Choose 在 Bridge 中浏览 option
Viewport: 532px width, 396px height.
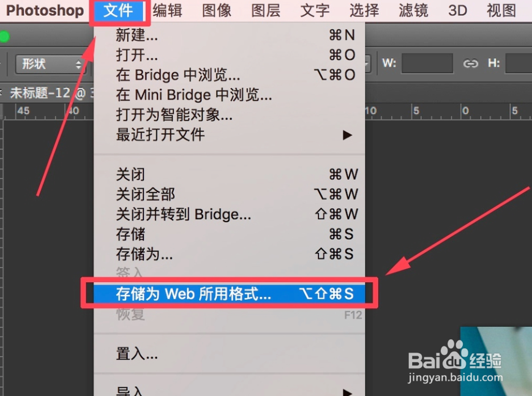(230, 75)
